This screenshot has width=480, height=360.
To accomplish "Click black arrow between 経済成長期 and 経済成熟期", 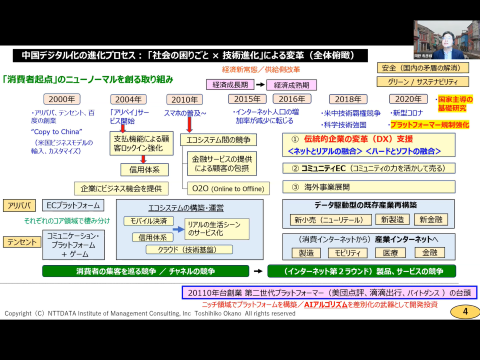I will [260, 85].
